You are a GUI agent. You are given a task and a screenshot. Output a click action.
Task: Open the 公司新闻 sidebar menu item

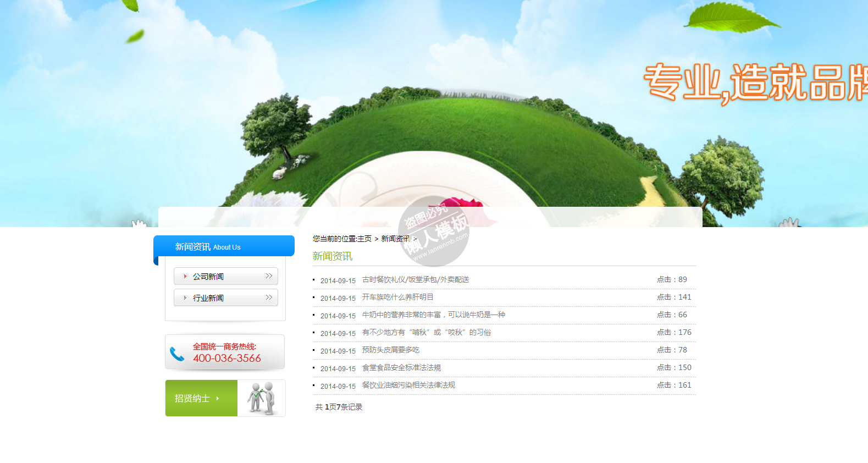point(208,277)
